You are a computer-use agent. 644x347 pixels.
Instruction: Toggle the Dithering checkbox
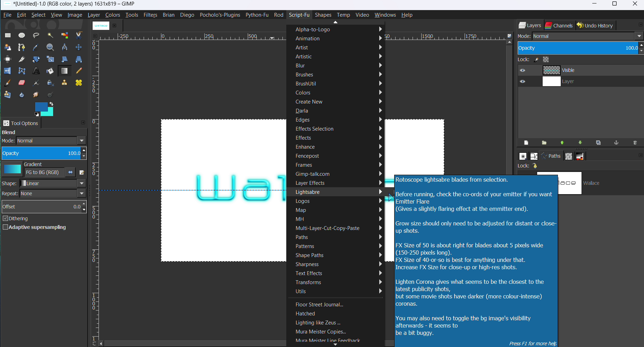(x=5, y=218)
